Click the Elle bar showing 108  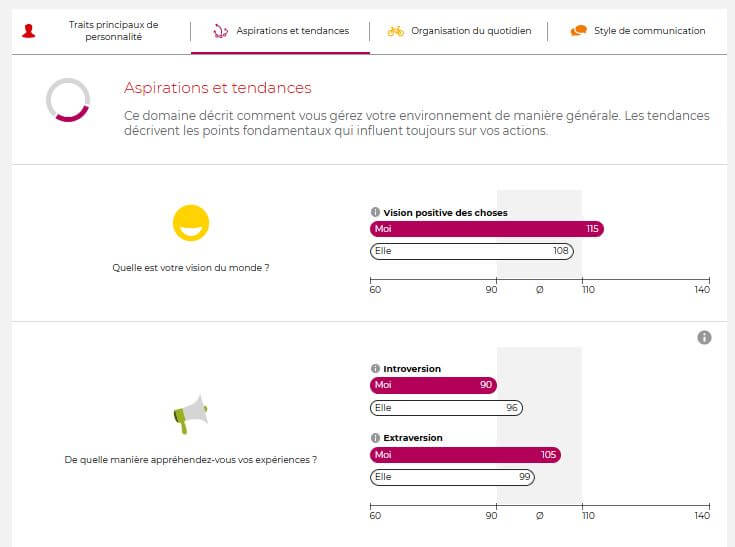[471, 251]
